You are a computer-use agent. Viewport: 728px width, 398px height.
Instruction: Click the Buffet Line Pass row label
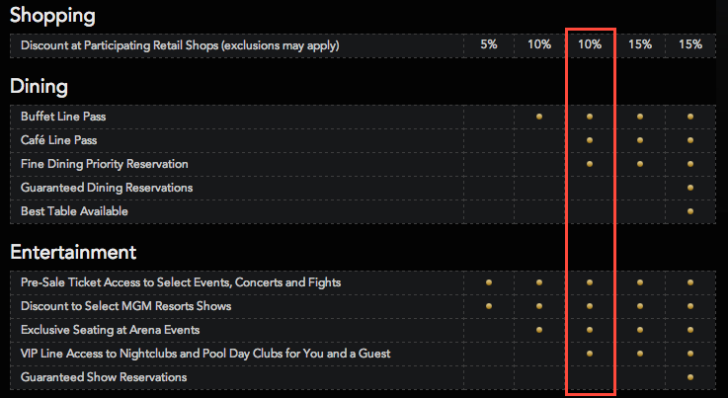coord(63,117)
